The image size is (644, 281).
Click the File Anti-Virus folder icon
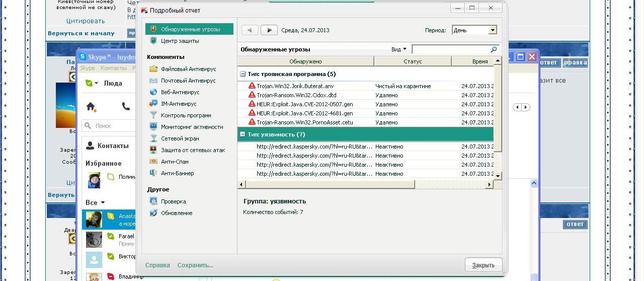153,69
